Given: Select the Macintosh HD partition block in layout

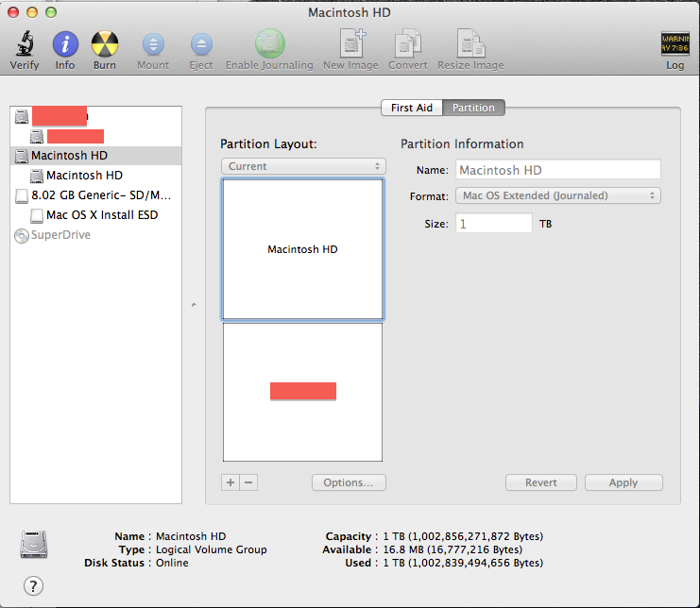Looking at the screenshot, I should click(x=302, y=249).
